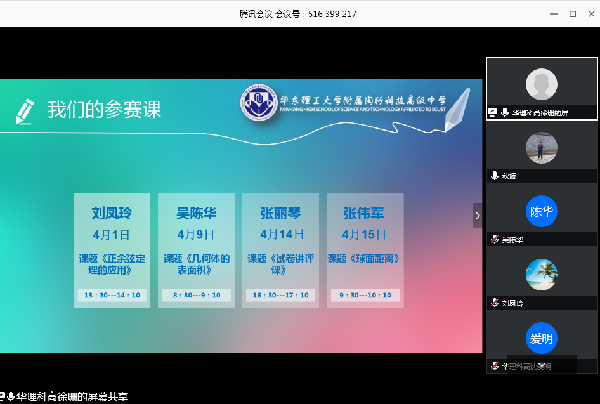
Task: Click the muted microphone icon on the 爱明 tile
Action: (495, 366)
